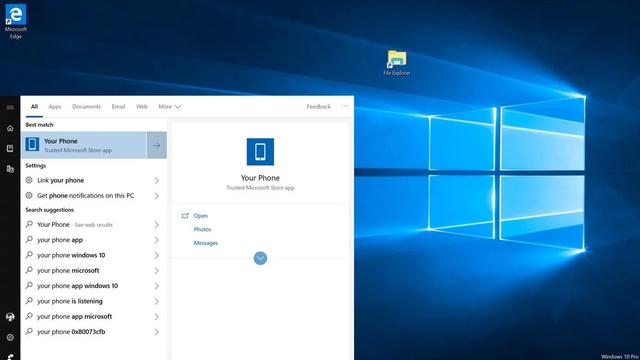Click Open in Your Phone preview pane
Screen dimensions: 640x360
[200, 216]
